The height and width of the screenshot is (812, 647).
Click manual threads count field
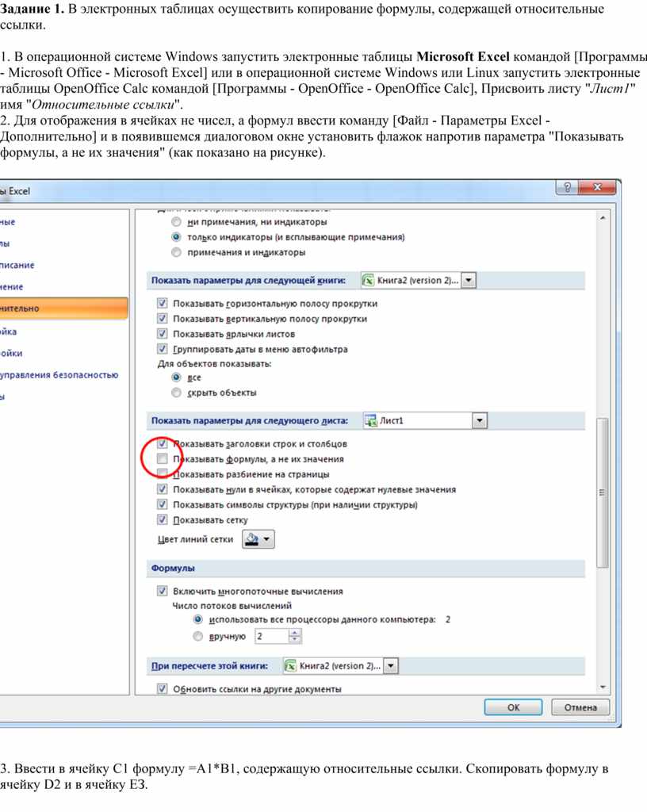pos(272,636)
